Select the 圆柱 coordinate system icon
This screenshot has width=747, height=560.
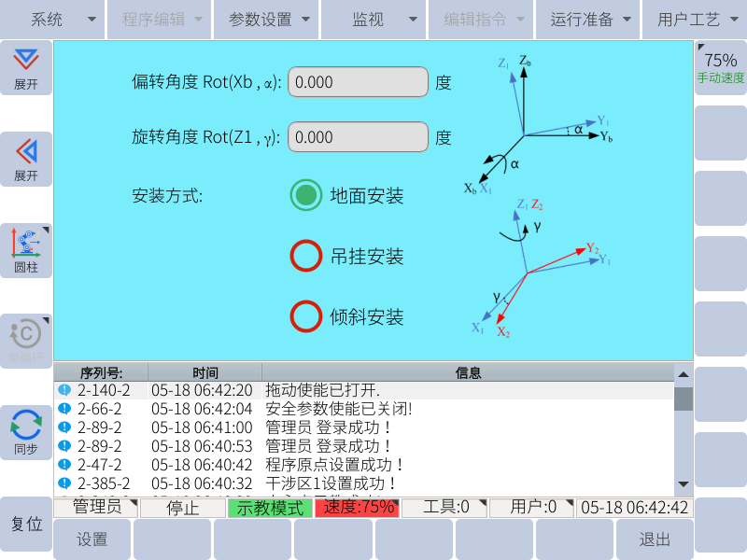(x=26, y=250)
